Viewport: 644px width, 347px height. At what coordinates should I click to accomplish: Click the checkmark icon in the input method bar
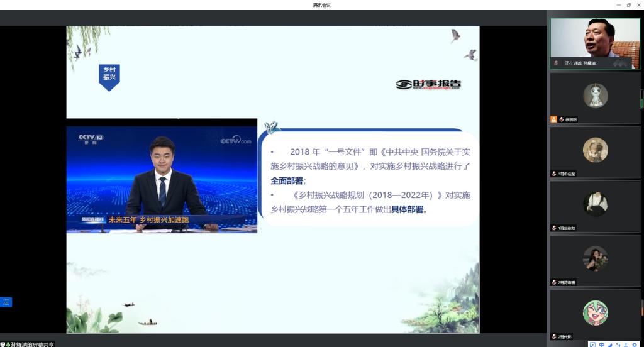point(593,344)
